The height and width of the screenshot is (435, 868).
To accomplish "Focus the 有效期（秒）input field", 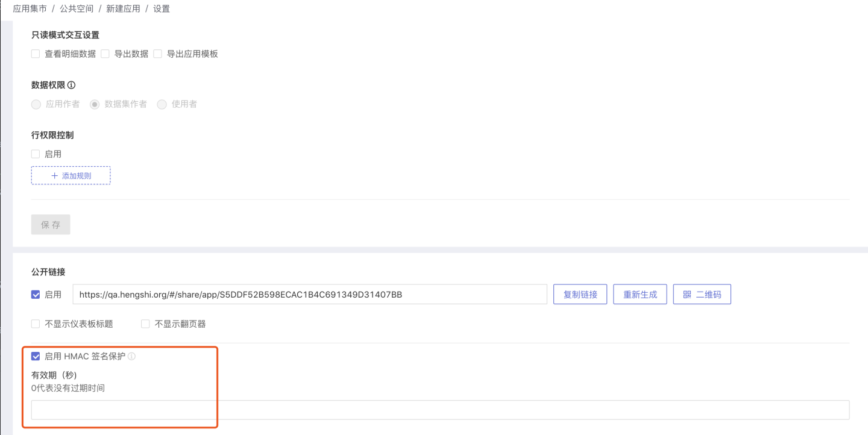I will [440, 410].
